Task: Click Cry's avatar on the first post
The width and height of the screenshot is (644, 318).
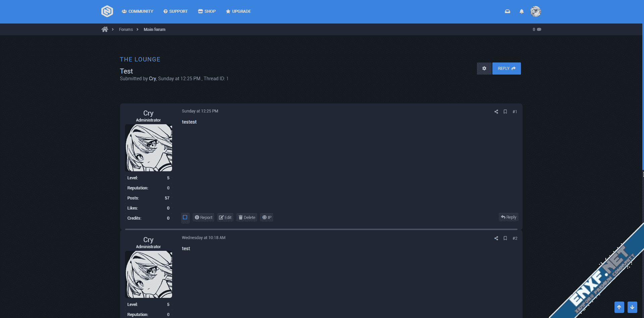Action: tap(149, 148)
